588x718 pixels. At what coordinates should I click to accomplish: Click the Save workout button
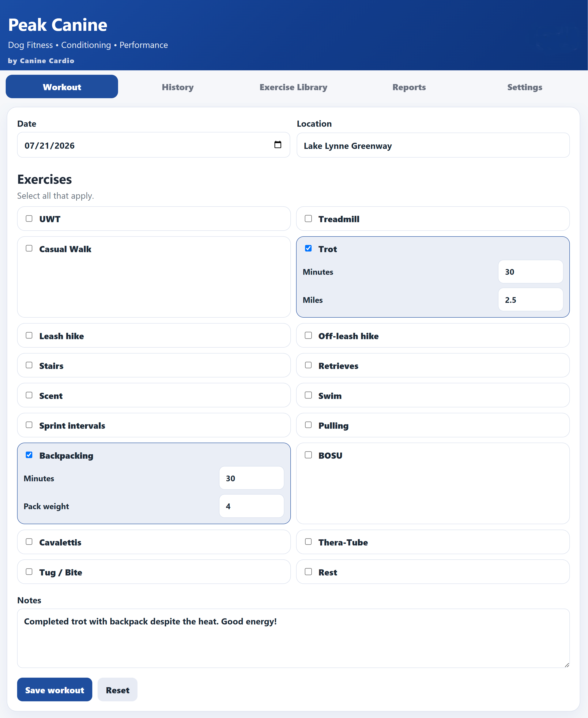pyautogui.click(x=54, y=690)
